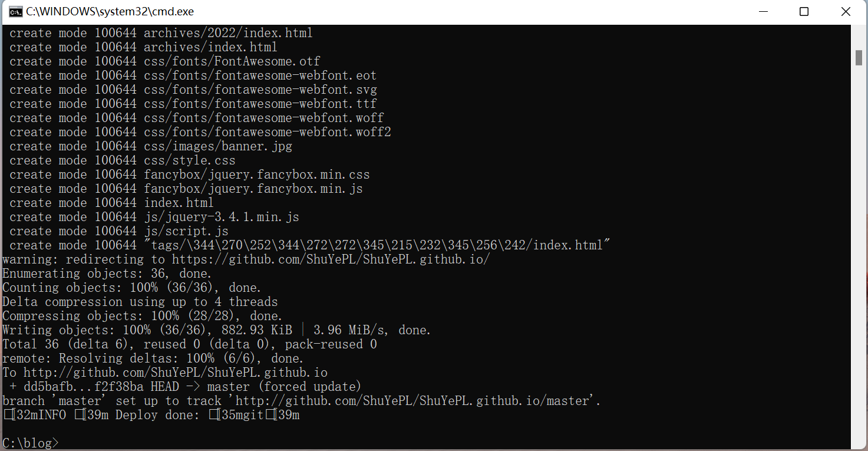
Task: Click the vertical scrollbar thumb
Action: point(859,58)
